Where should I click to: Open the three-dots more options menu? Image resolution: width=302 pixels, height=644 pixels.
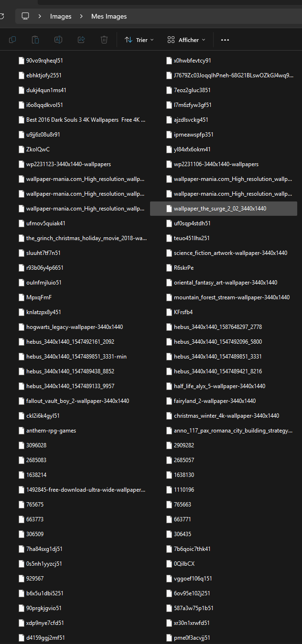click(x=225, y=40)
